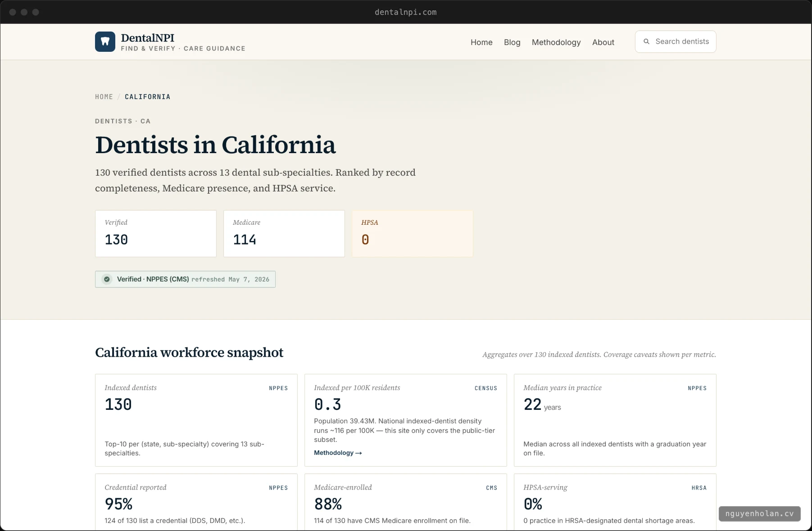Click the dentalnpi.com address bar
Screen dimensions: 812x531
[405, 12]
